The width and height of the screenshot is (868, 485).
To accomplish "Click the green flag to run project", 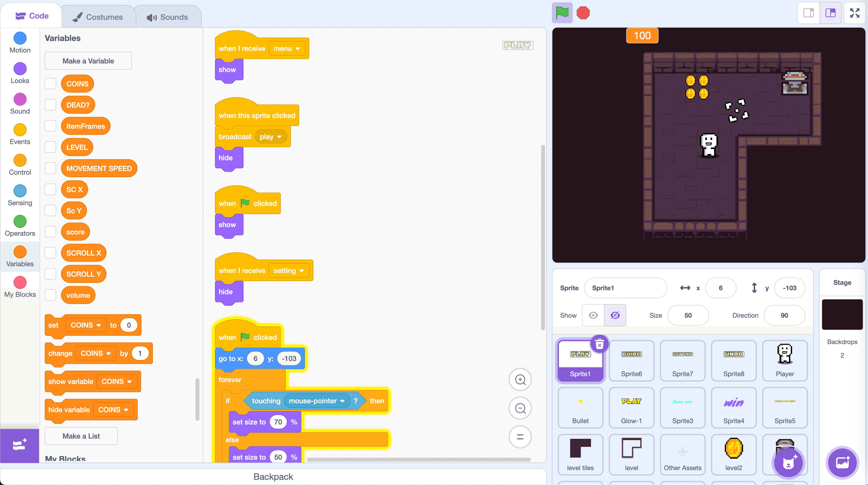I will click(562, 13).
